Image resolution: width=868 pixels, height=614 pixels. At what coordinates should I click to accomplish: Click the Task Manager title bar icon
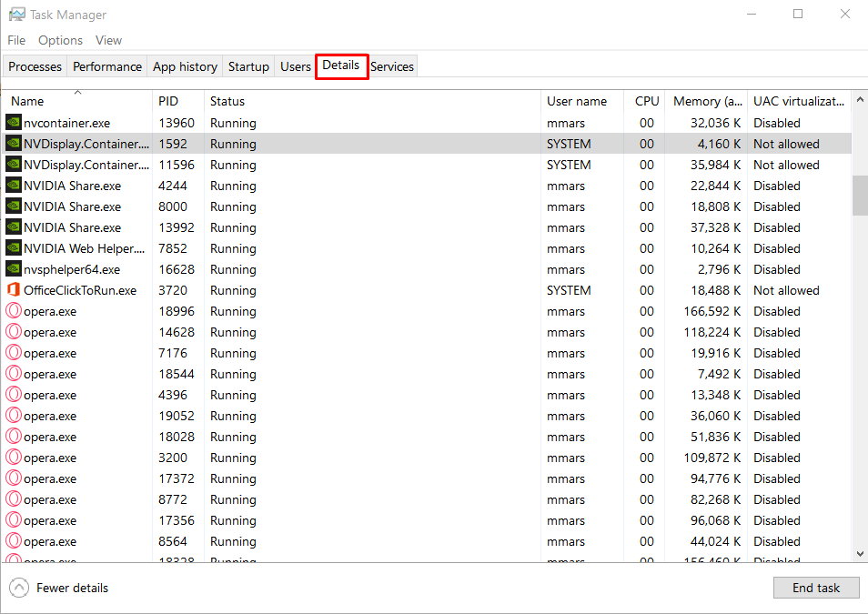tap(17, 15)
